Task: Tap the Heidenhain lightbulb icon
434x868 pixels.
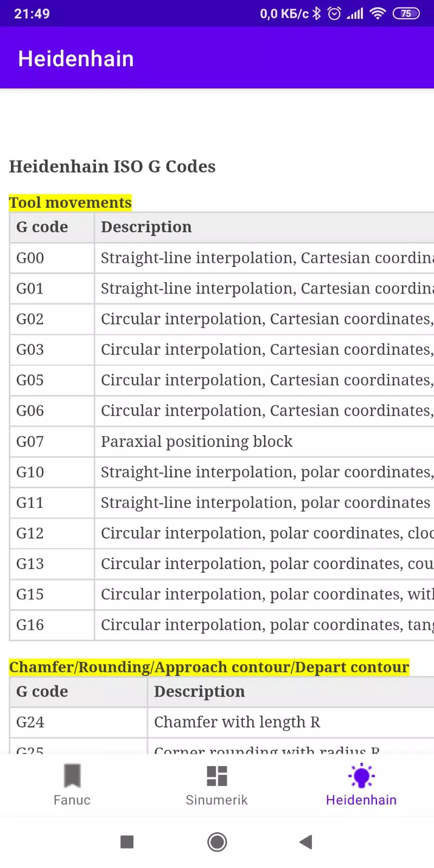Action: click(361, 775)
